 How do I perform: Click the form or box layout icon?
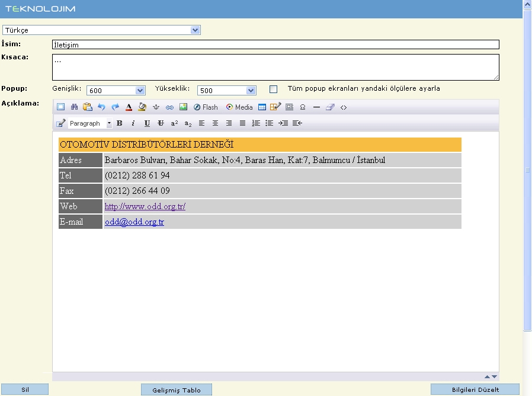point(290,107)
